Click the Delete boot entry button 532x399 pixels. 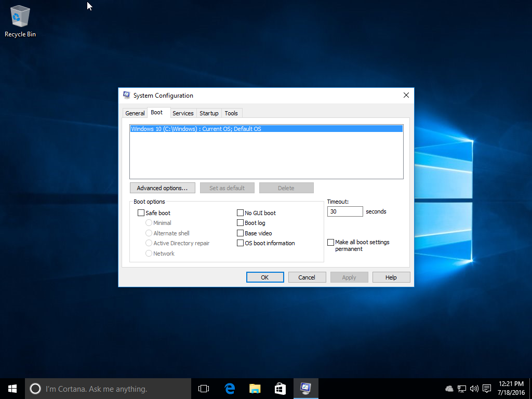pos(286,188)
